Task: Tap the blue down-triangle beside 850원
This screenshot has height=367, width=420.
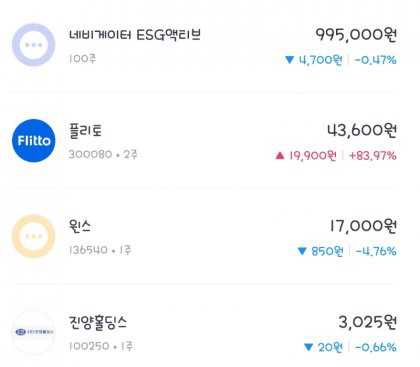Action: click(x=302, y=251)
